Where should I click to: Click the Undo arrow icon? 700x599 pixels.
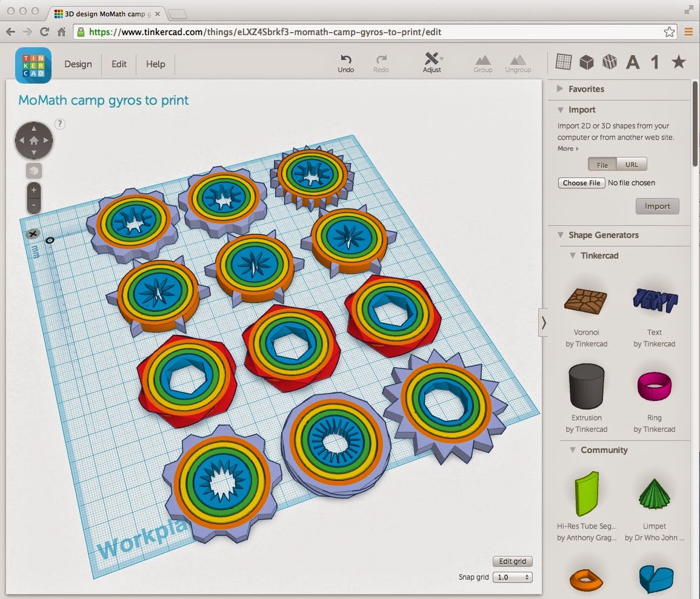tap(346, 59)
